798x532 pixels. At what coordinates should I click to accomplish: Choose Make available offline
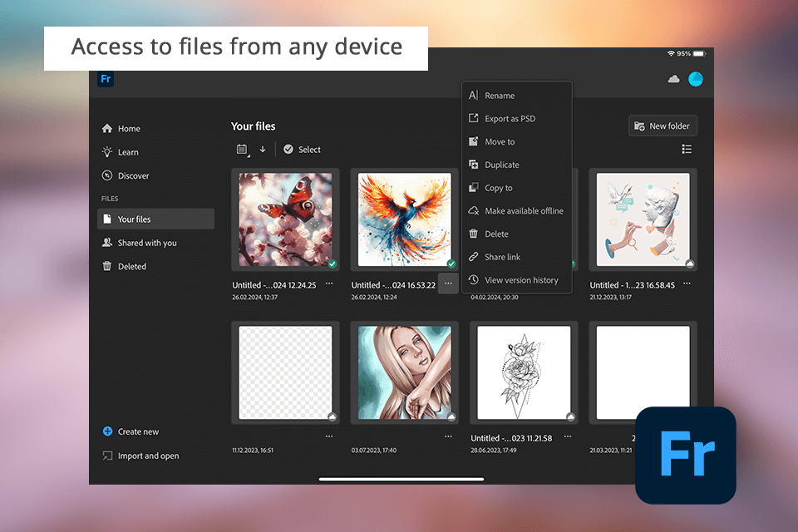tap(517, 211)
